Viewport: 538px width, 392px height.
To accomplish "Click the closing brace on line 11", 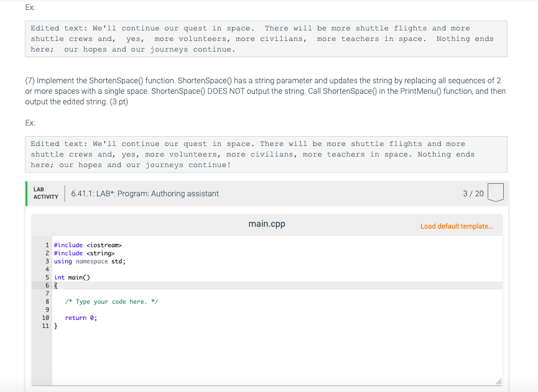I will click(55, 326).
